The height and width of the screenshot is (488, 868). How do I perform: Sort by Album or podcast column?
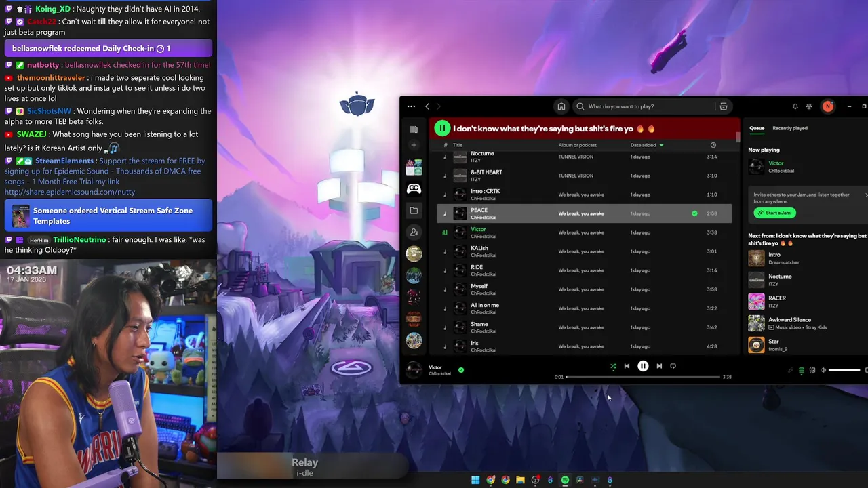pyautogui.click(x=578, y=145)
